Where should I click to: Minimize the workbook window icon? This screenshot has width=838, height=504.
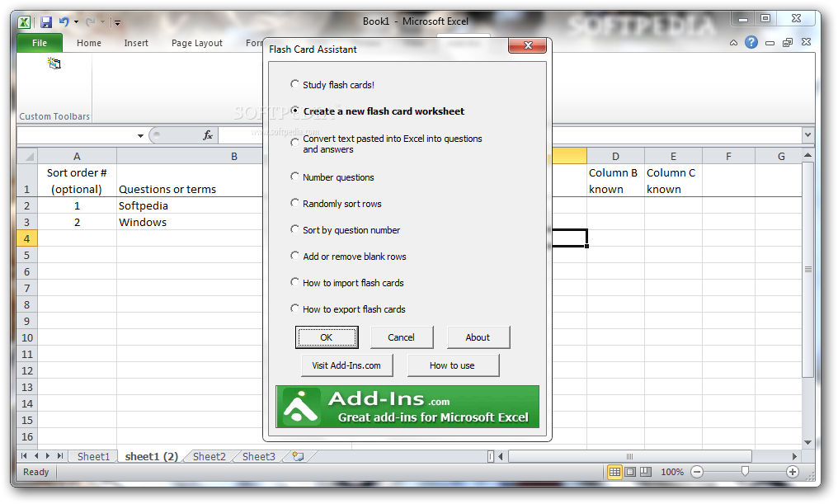tap(770, 43)
